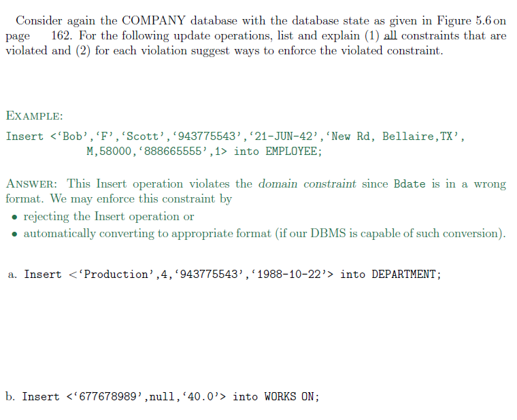Click the null value in item b

(162, 397)
